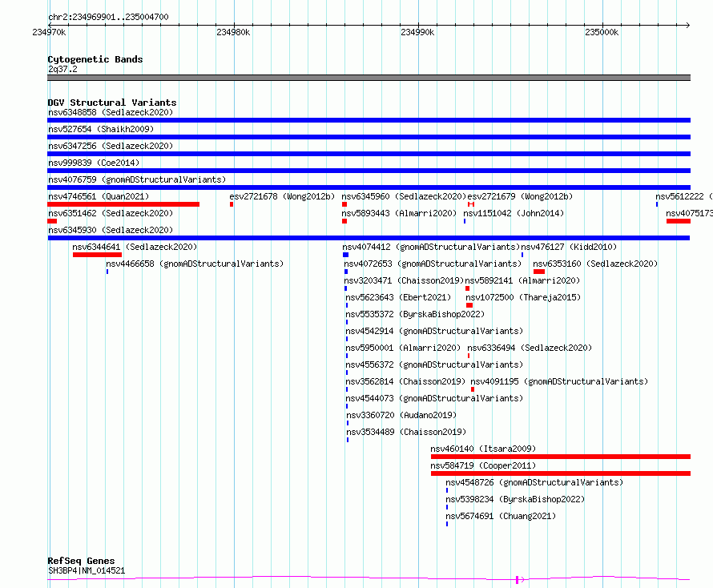Click the magenta SH3BP4 exon arrow glyph
This screenshot has height=588, width=713.
point(520,579)
